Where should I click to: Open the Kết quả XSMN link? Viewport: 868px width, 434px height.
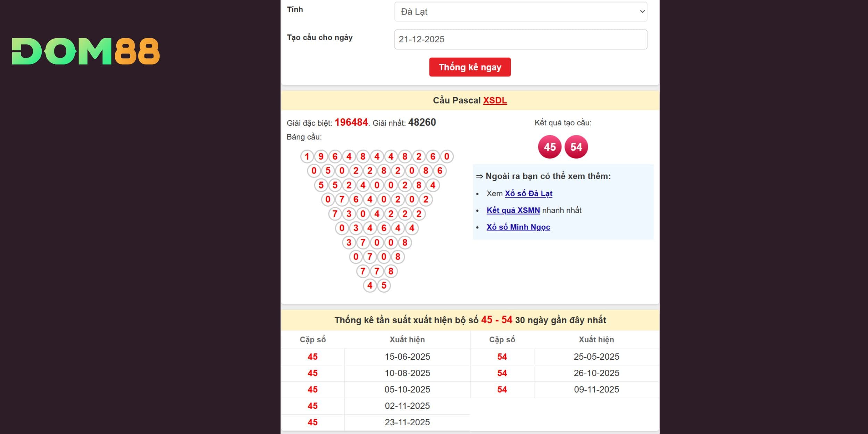point(513,210)
